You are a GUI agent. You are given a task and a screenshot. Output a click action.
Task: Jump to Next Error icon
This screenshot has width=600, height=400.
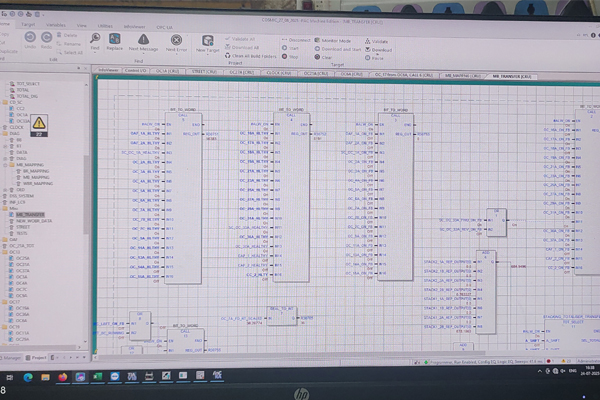(x=176, y=40)
